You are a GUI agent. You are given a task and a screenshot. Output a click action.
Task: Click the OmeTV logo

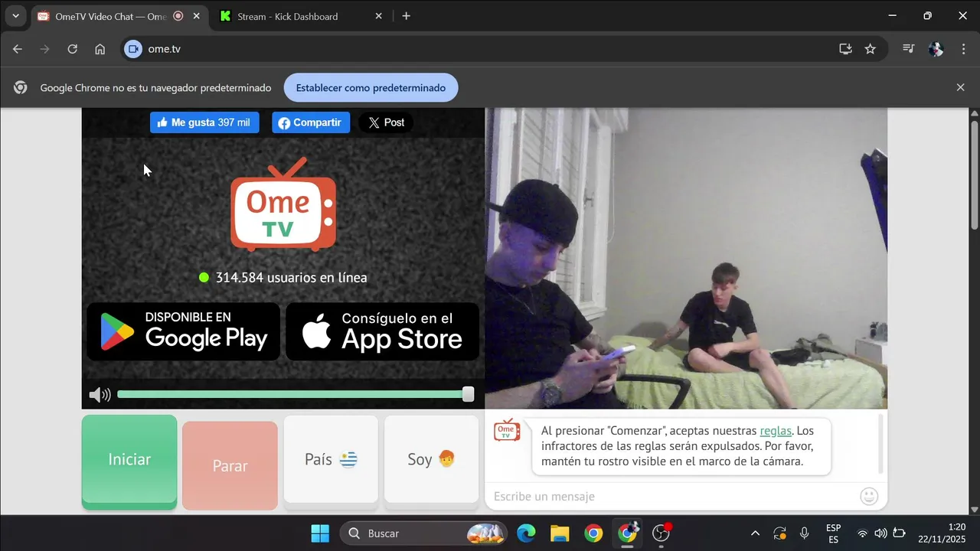283,204
